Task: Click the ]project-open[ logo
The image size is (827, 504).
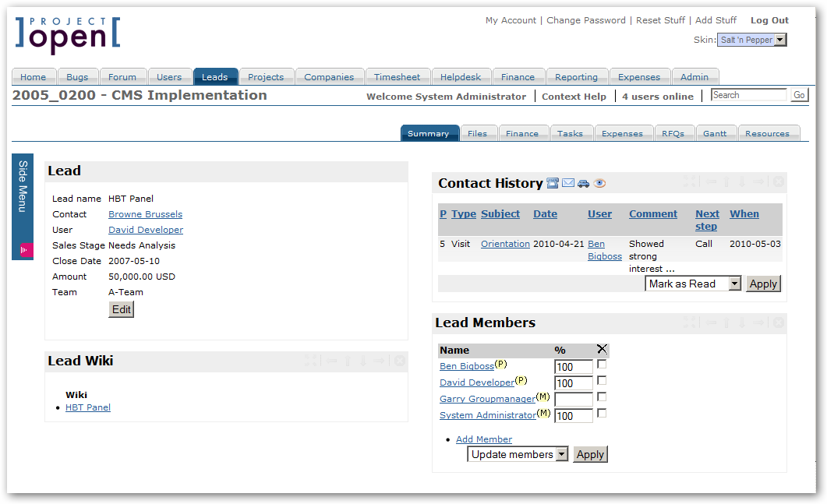Action: [66, 35]
